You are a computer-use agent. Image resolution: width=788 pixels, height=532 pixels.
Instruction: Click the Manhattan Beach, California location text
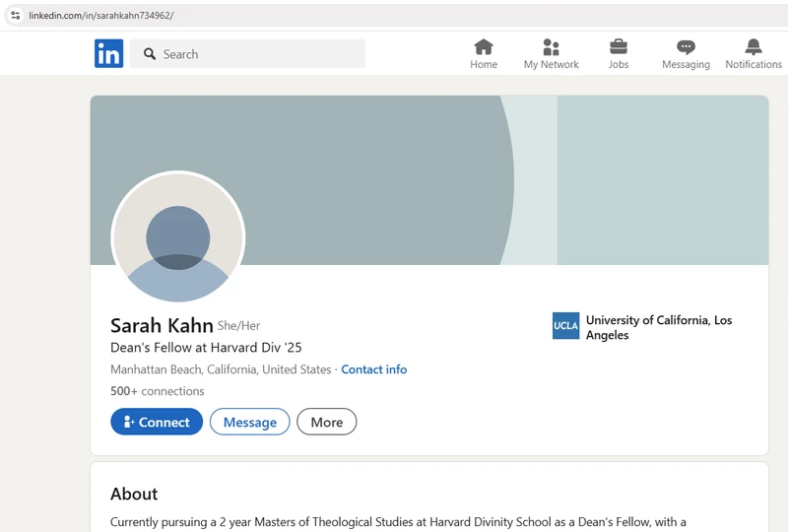coord(221,369)
